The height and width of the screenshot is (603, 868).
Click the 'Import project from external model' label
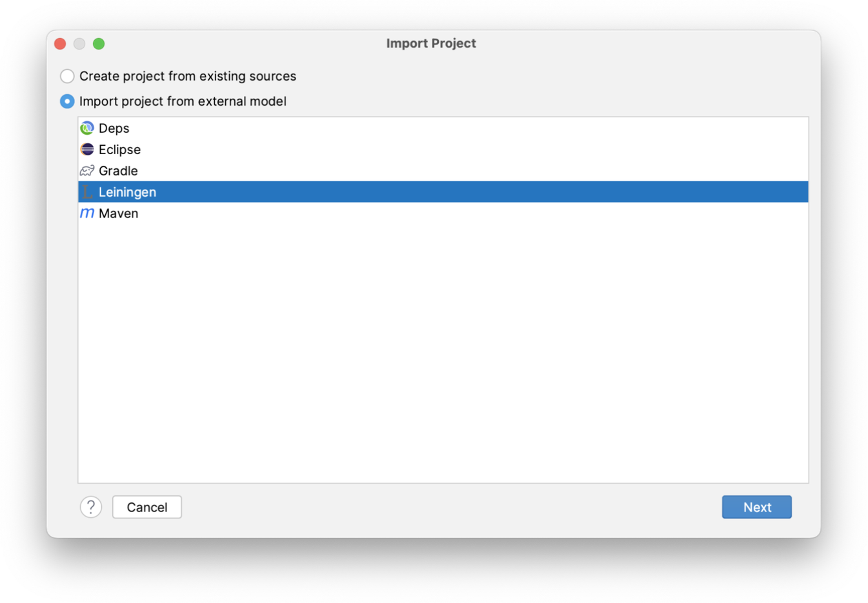click(x=183, y=101)
